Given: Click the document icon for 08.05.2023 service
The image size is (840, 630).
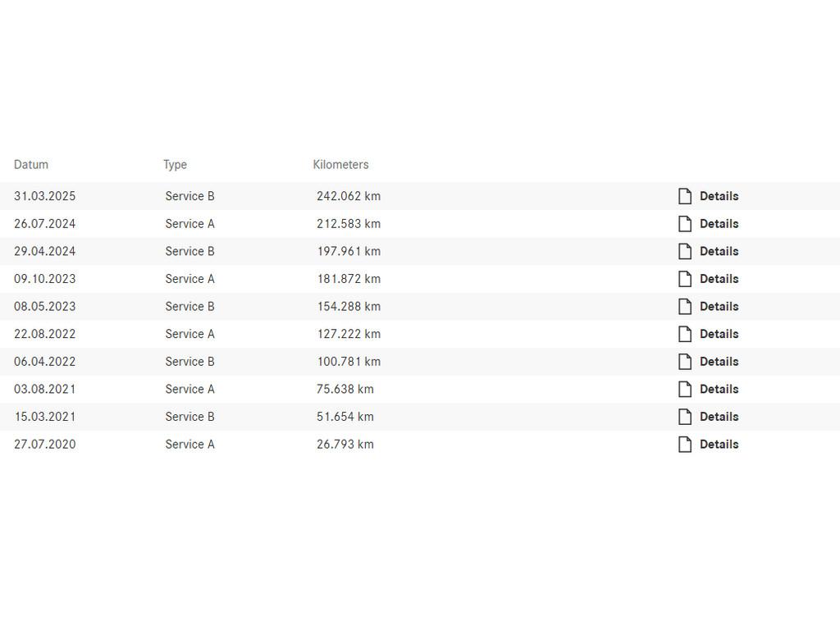Looking at the screenshot, I should pyautogui.click(x=685, y=307).
